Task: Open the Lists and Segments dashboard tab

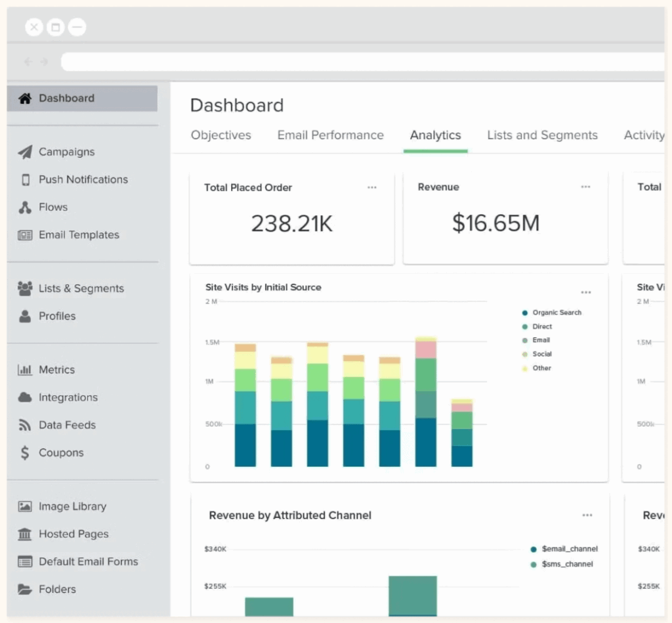Action: (x=542, y=135)
